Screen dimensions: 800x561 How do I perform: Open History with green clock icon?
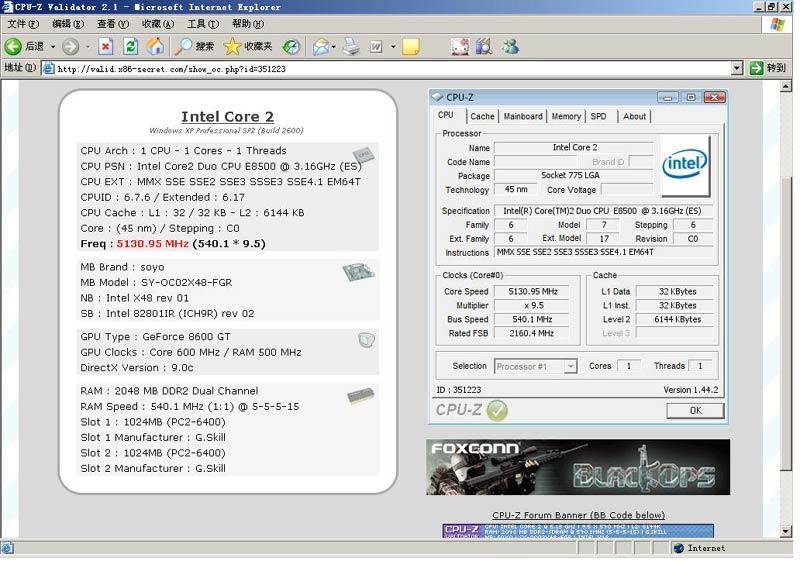291,46
